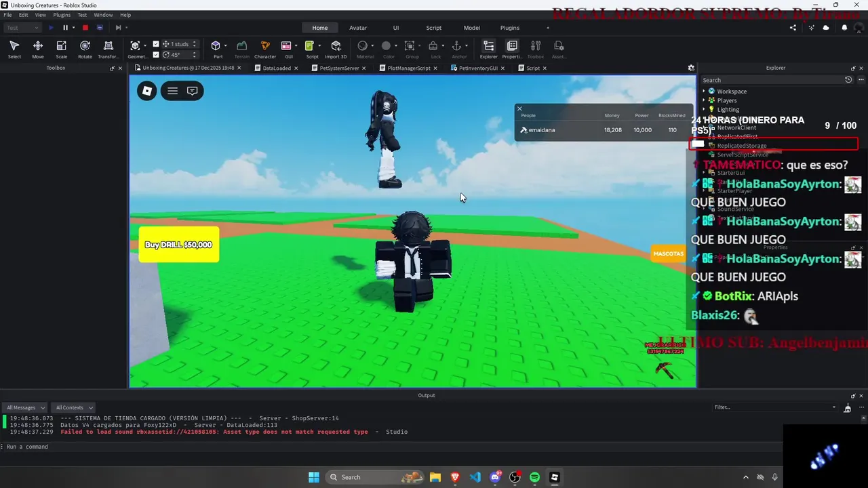Click the Script insert icon
The height and width of the screenshot is (488, 868).
[309, 45]
